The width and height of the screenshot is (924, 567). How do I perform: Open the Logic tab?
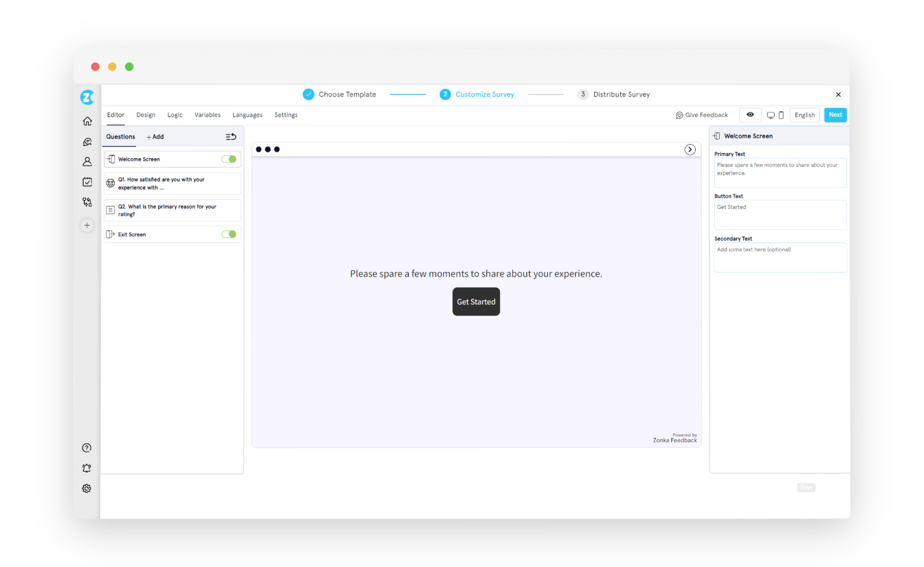175,115
